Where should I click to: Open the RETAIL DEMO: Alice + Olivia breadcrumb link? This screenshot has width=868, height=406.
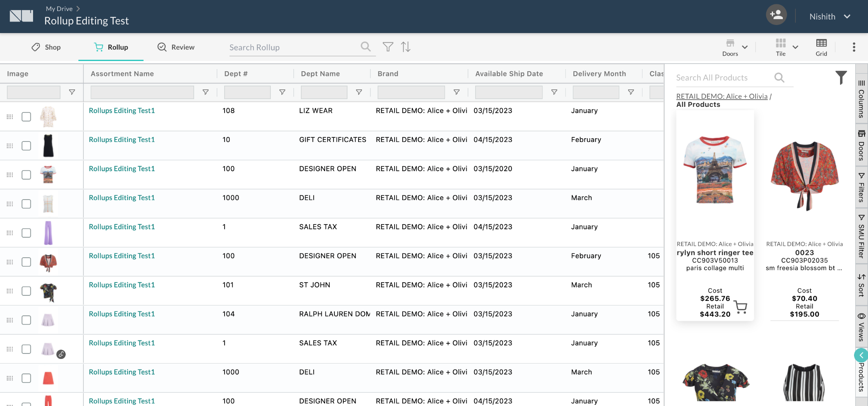click(x=722, y=96)
